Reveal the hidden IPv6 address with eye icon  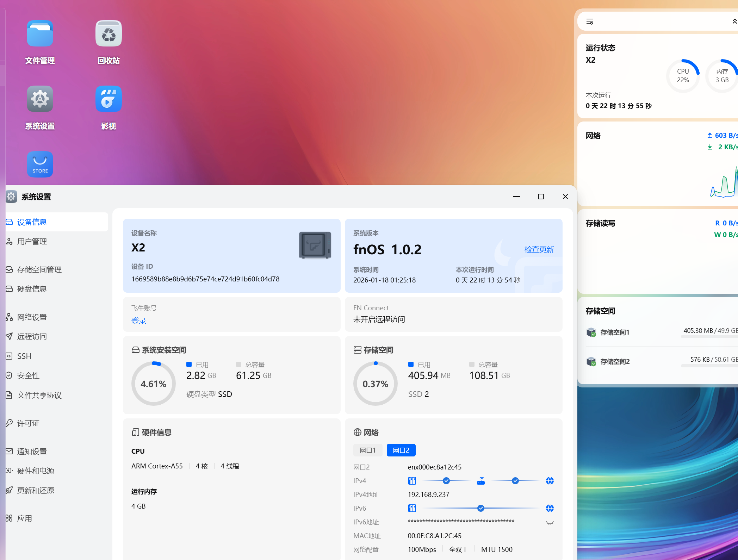[550, 523]
